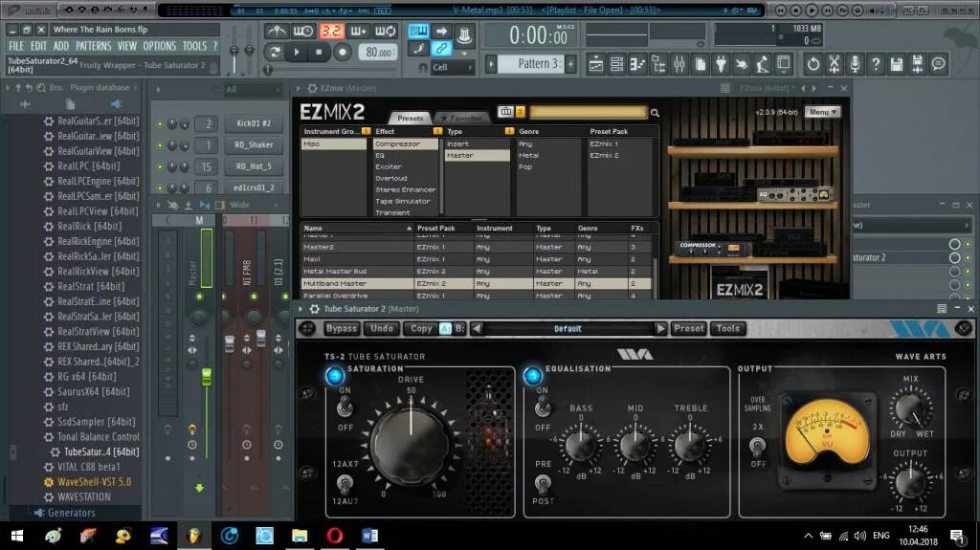Viewport: 980px width, 550px height.
Task: Click the Kick01 #2 channel button
Action: click(254, 123)
